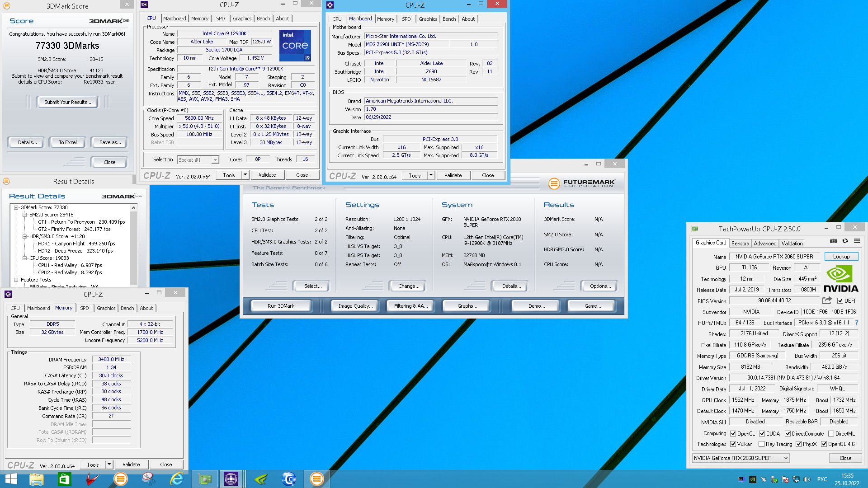Open the Snipping Tool taskbar icon

(149, 479)
